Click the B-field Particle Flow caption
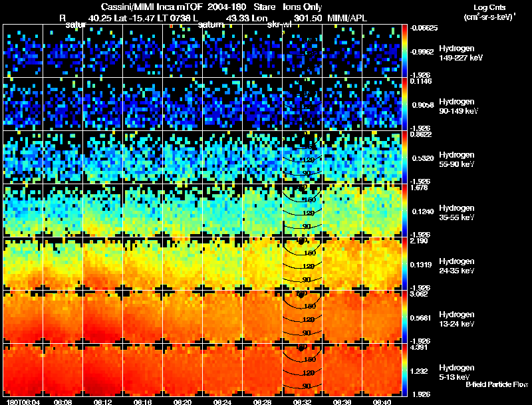The width and height of the screenshot is (532, 405). [497, 384]
